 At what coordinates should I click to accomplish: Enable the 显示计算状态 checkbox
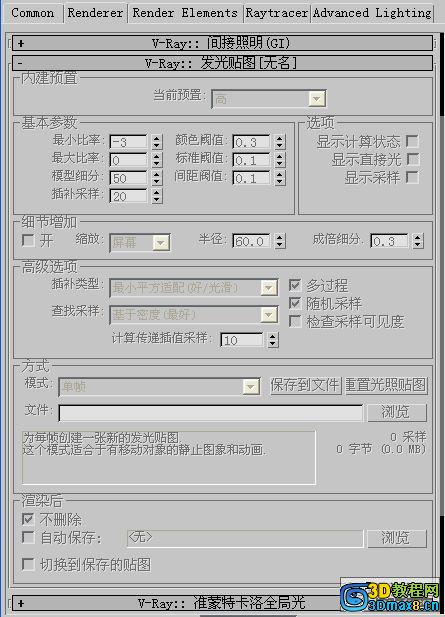tap(412, 141)
